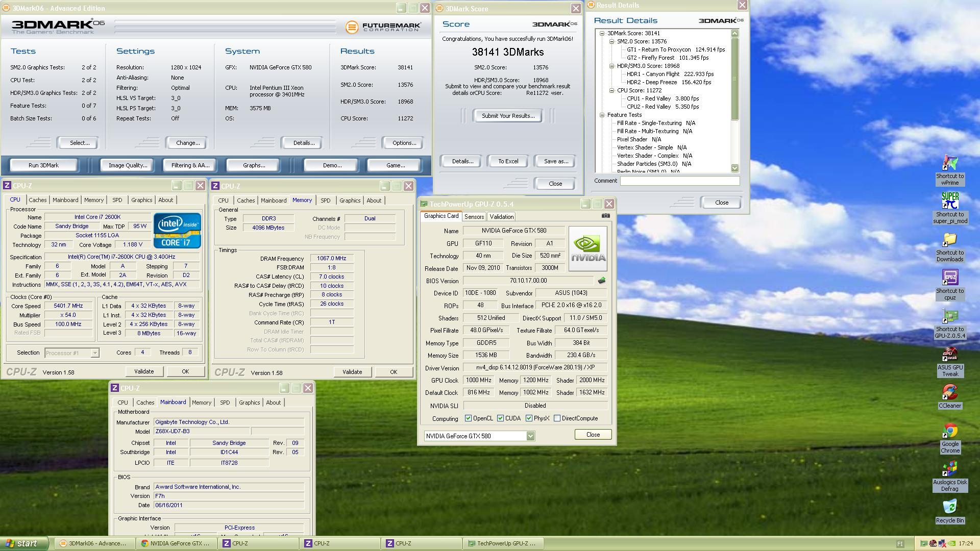Switch to the Caches tab in the CPU-Z CPU window
Image resolution: width=980 pixels, height=551 pixels.
[x=37, y=200]
